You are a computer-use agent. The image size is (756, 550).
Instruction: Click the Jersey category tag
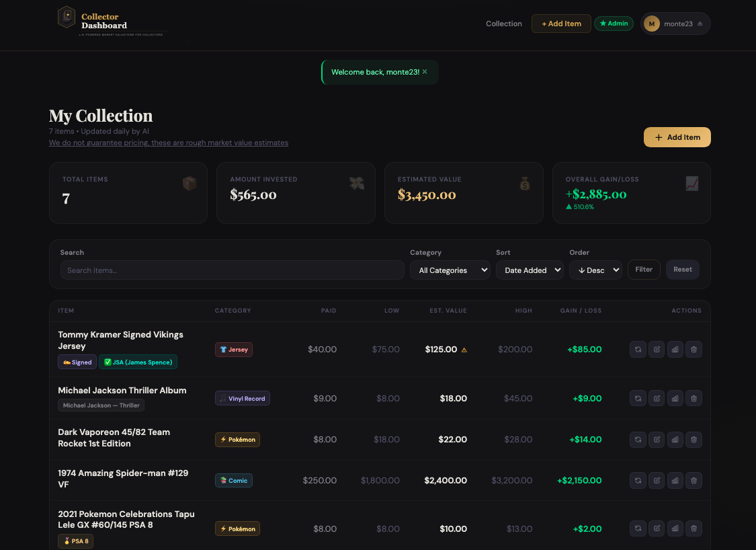click(234, 350)
